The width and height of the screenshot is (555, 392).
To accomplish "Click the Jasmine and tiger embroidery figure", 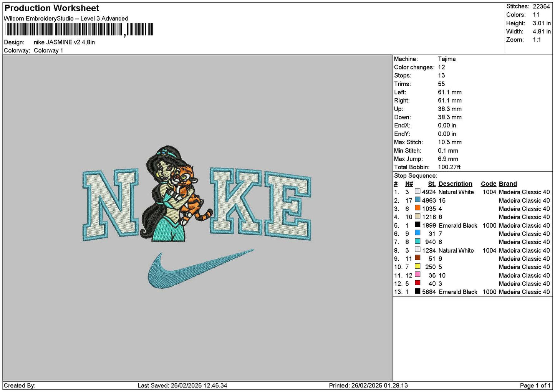I will pyautogui.click(x=177, y=194).
